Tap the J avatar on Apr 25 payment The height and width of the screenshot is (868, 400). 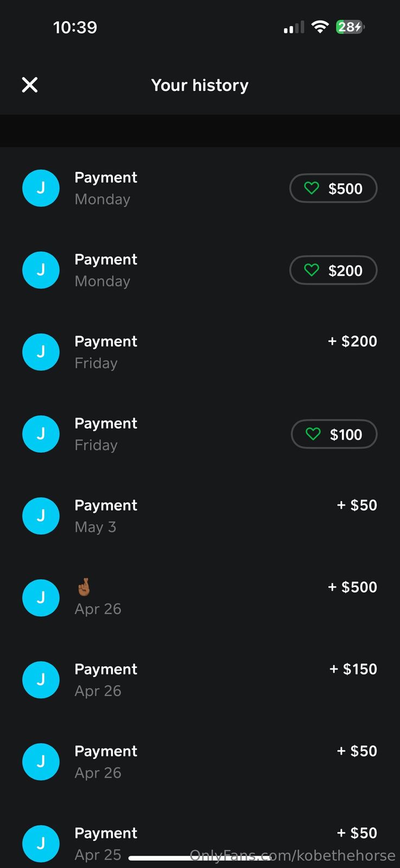click(x=41, y=844)
